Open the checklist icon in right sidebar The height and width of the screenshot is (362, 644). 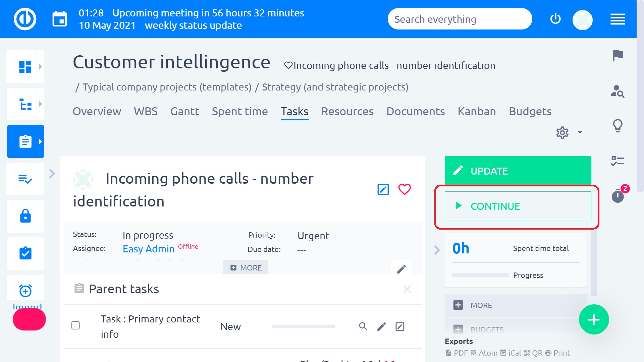(x=618, y=161)
